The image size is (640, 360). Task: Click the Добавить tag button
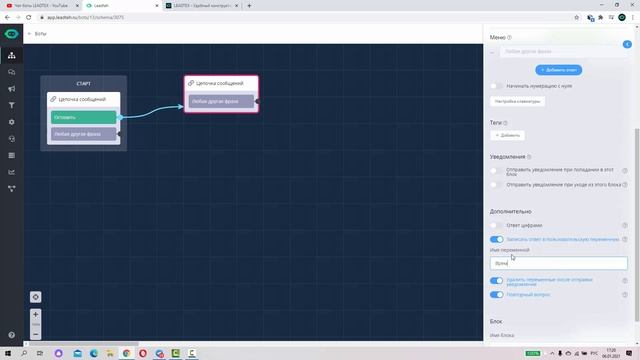click(507, 135)
